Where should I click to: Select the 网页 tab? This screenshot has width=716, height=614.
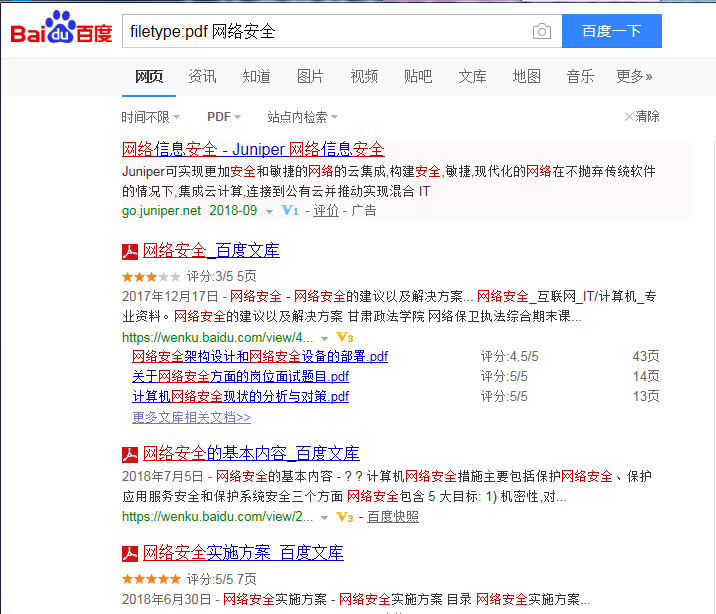[149, 76]
